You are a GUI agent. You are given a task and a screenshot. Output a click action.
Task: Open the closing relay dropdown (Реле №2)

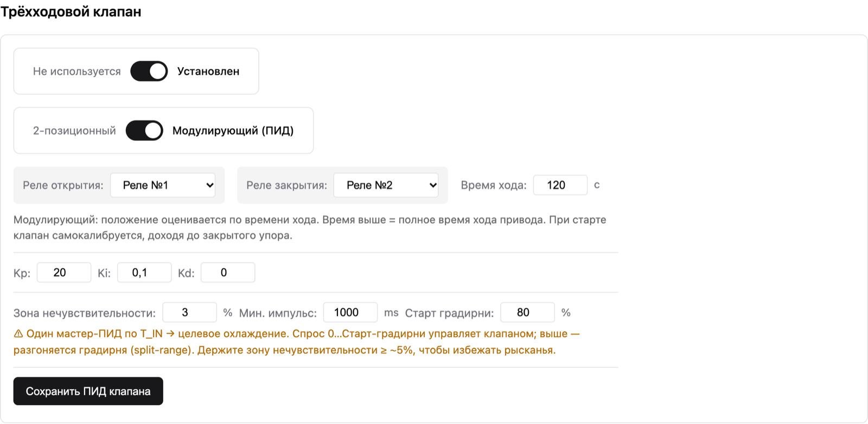click(x=386, y=185)
